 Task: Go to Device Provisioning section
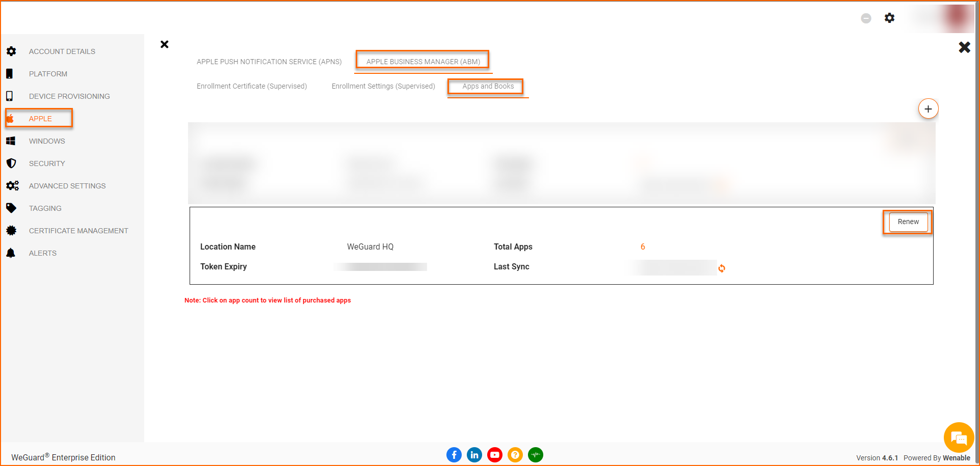pos(69,96)
